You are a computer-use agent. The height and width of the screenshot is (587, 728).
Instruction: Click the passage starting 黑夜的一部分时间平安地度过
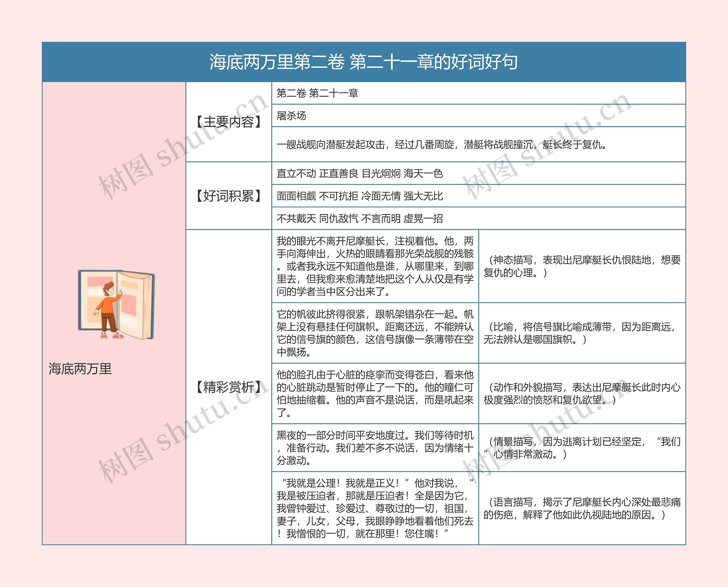click(375, 448)
